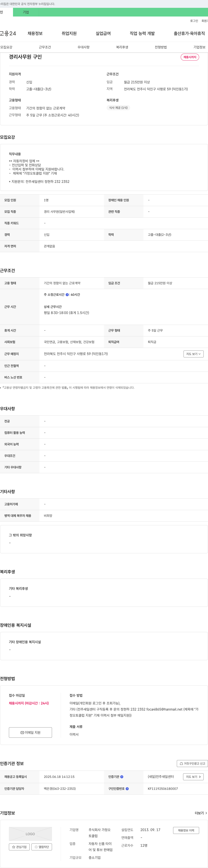The height and width of the screenshot is (868, 208).
Task: Click the chevron arrow in 전주새일센터 지도 보기
Action: pos(200,777)
